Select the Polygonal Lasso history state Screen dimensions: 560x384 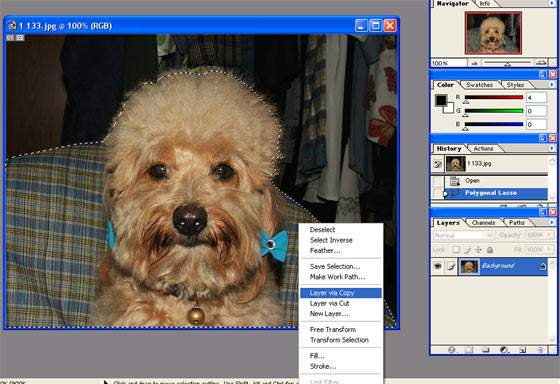coord(496,193)
